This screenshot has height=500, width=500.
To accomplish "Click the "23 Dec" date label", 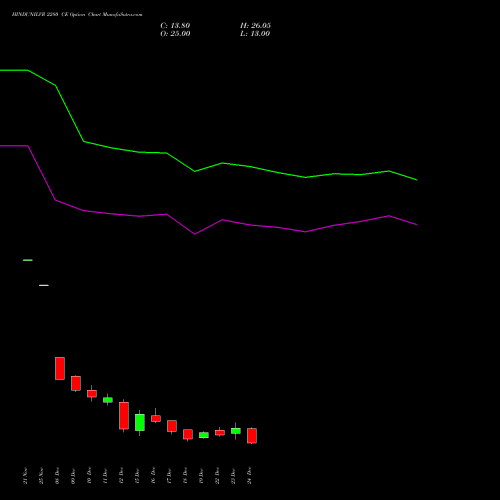I will 233,476.
